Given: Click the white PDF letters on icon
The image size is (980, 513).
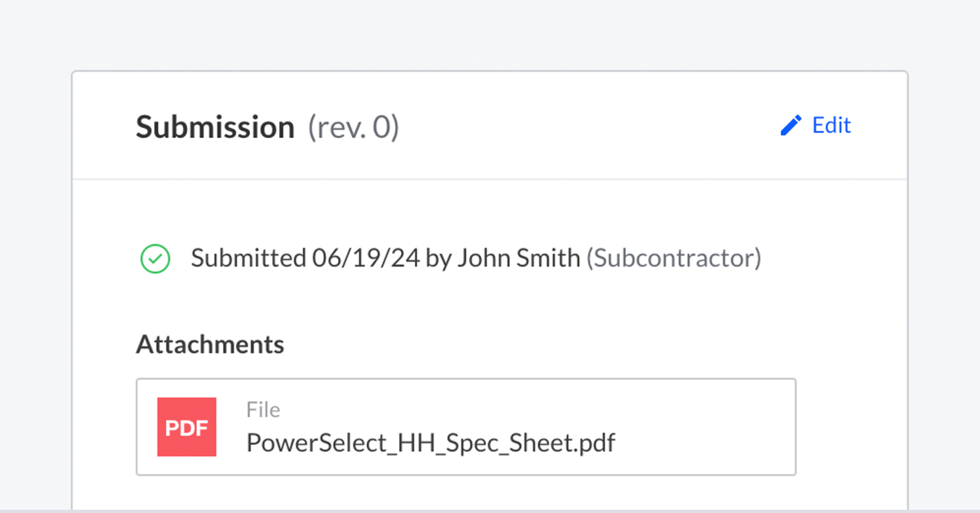Looking at the screenshot, I should point(187,427).
